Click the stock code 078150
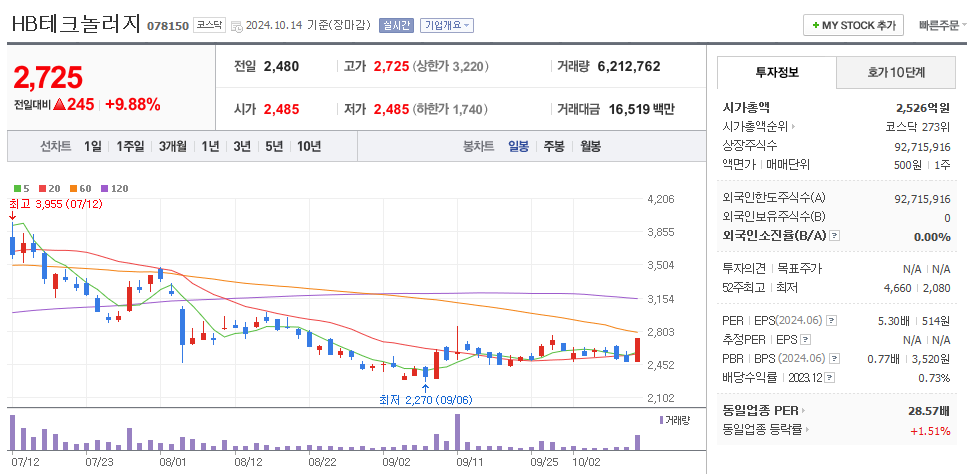This screenshot has width=973, height=474. pos(168,26)
